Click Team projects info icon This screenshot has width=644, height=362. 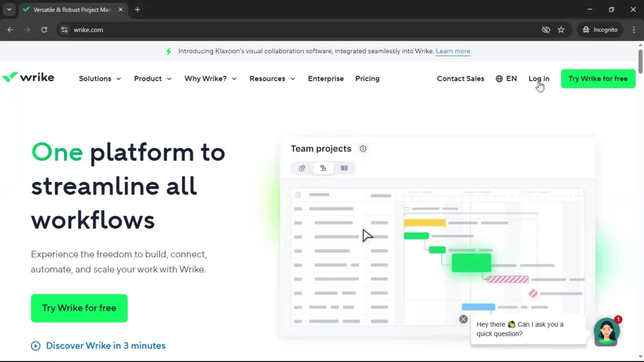coord(363,149)
